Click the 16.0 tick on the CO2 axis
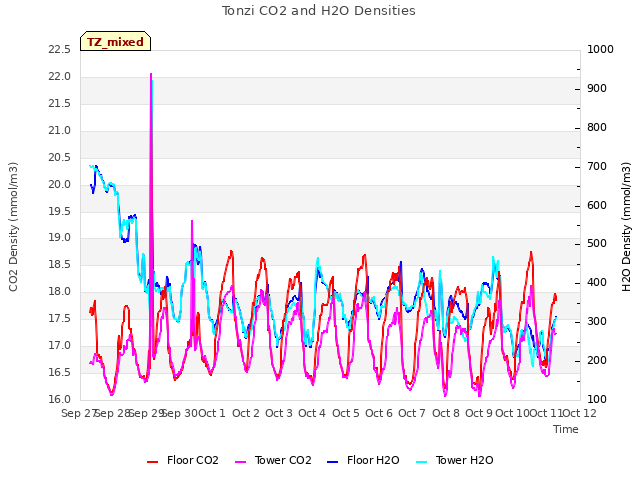The width and height of the screenshot is (640, 480). point(60,399)
